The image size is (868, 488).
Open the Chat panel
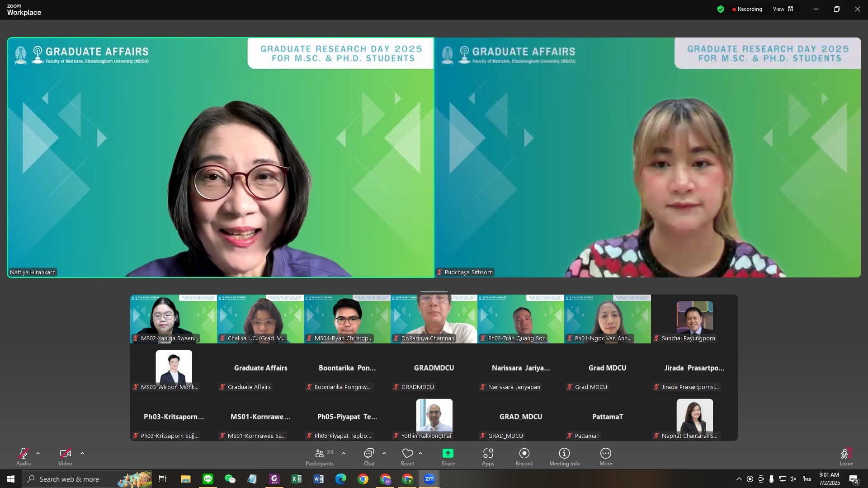click(x=369, y=456)
